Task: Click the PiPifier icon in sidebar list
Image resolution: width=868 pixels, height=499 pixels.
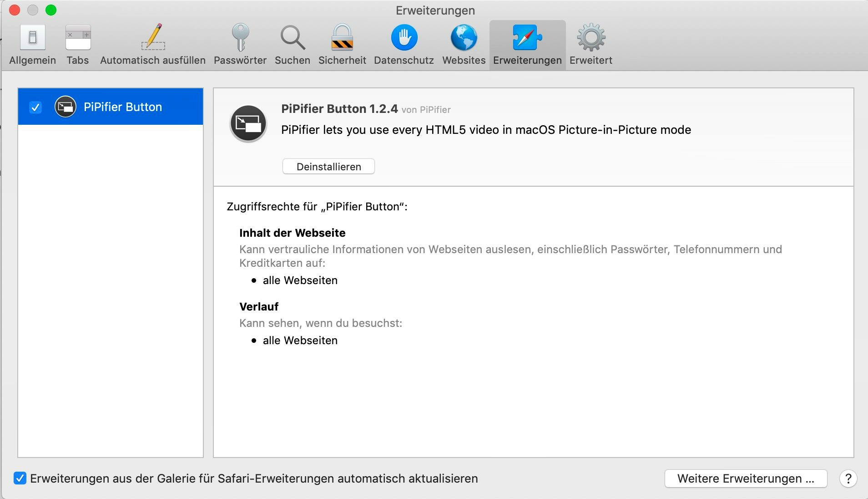Action: coord(66,107)
